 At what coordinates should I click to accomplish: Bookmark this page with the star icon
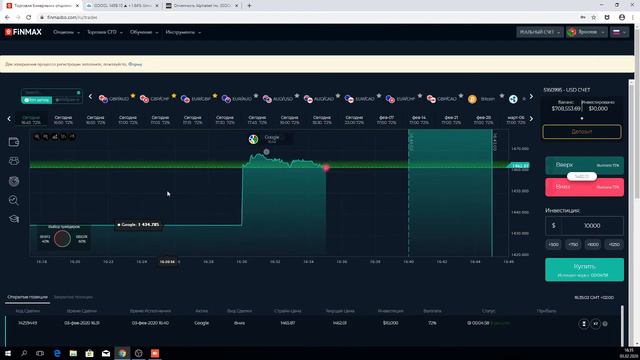tap(594, 17)
